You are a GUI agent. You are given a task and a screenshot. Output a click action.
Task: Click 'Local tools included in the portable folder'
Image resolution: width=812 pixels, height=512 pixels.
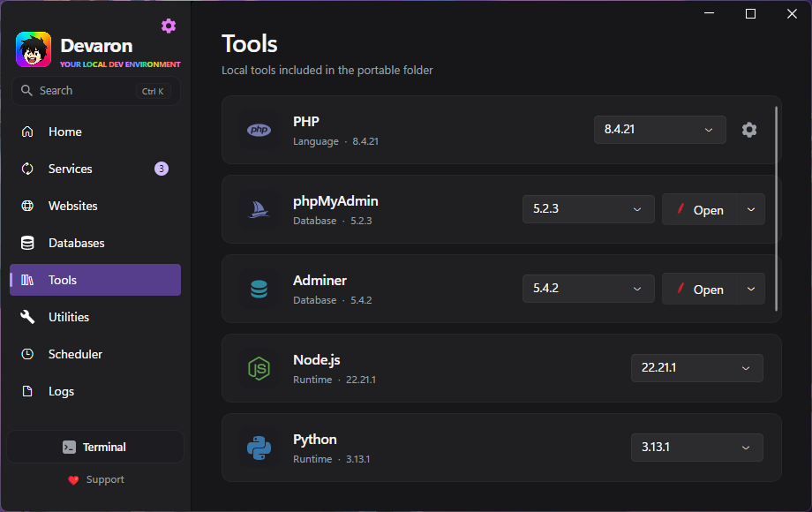pos(327,71)
